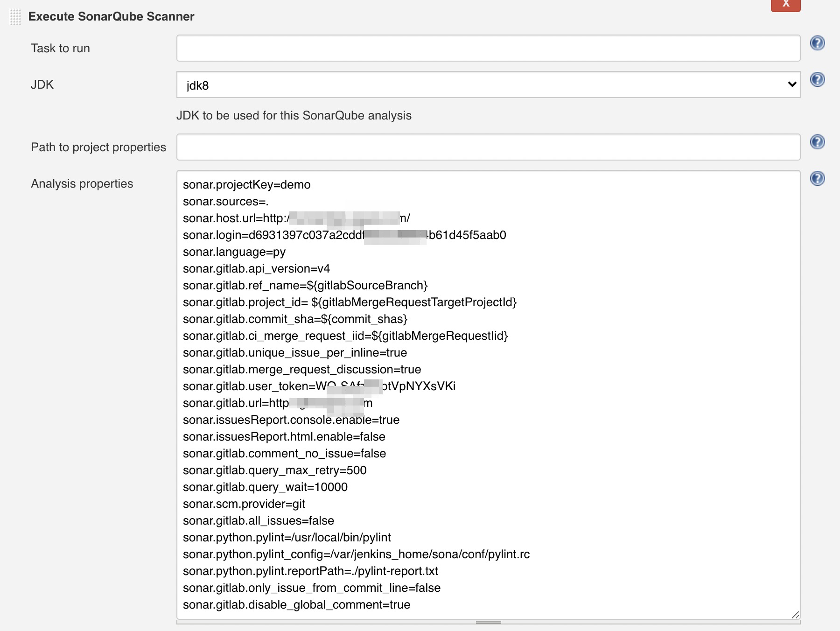This screenshot has width=840, height=631.
Task: Click the sonar.gitlab.disable_global_comment=true line
Action: (x=296, y=605)
